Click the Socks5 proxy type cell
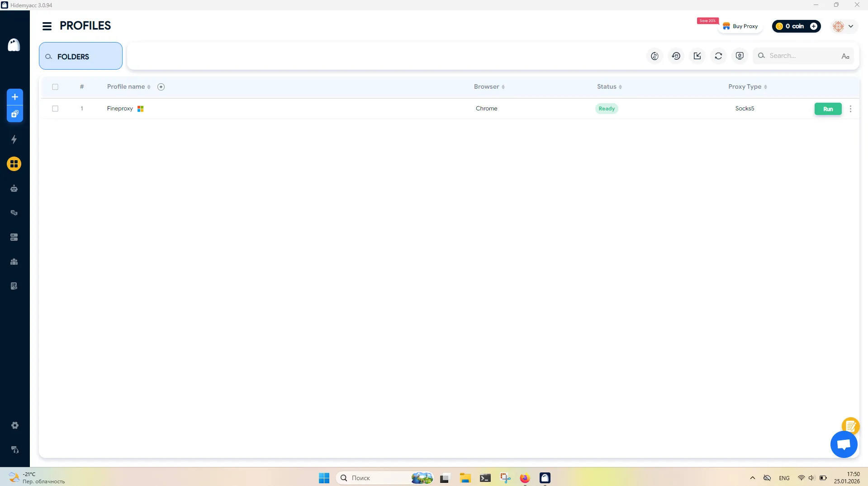 pos(745,109)
